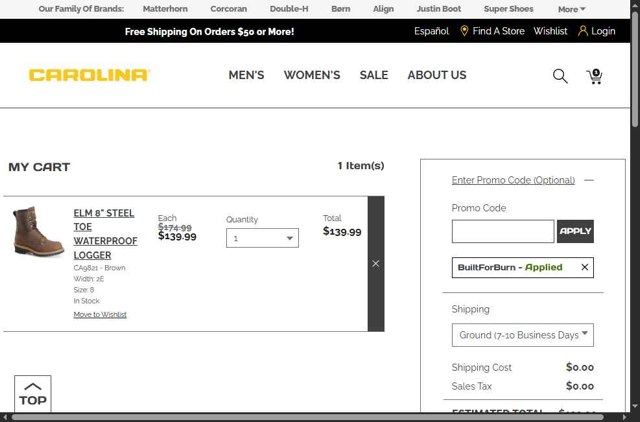Viewport: 640px width, 422px height.
Task: Open the Quantity dropdown
Action: (x=262, y=238)
